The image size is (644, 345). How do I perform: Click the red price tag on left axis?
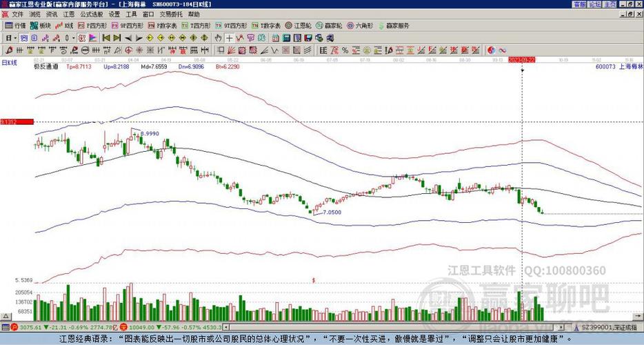[17, 121]
